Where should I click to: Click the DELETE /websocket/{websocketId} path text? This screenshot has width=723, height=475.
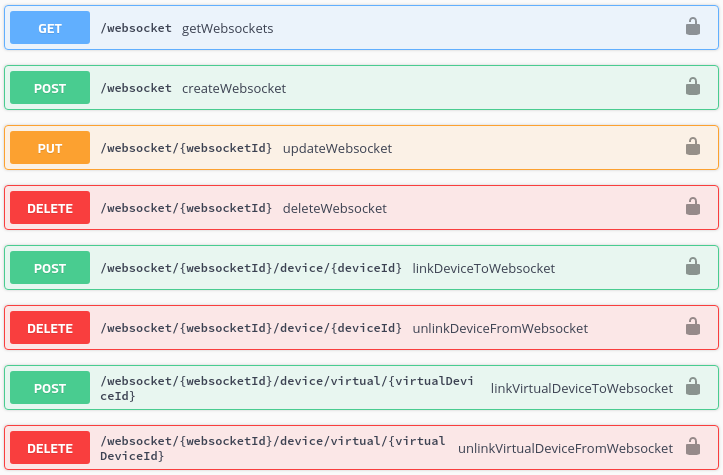(186, 208)
